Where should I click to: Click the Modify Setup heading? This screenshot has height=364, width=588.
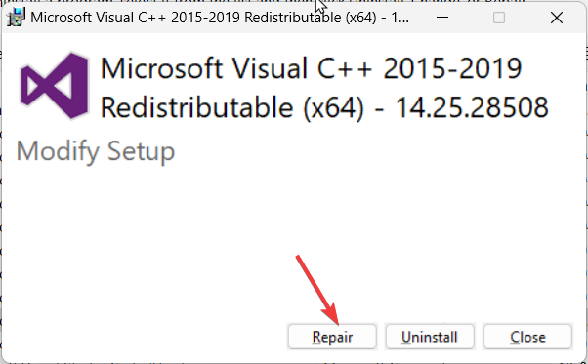click(96, 151)
